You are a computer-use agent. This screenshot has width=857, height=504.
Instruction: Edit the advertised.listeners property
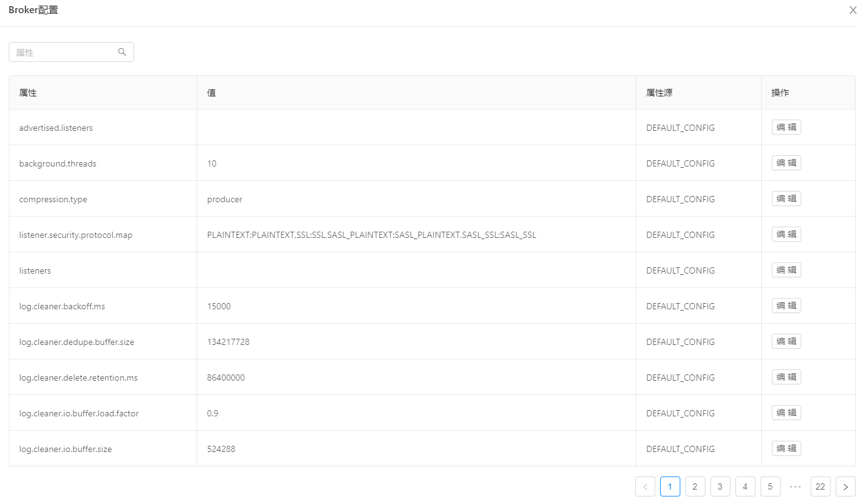tap(786, 127)
